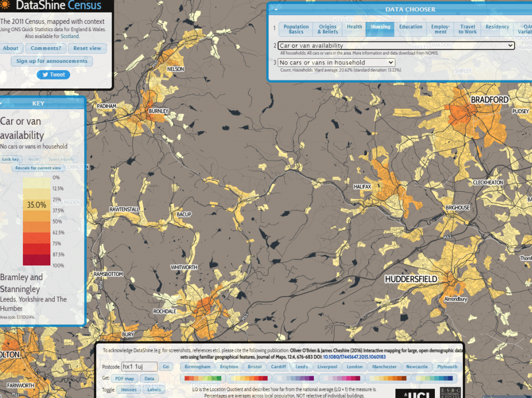Click the Comments? button
The height and width of the screenshot is (398, 532).
pos(46,48)
